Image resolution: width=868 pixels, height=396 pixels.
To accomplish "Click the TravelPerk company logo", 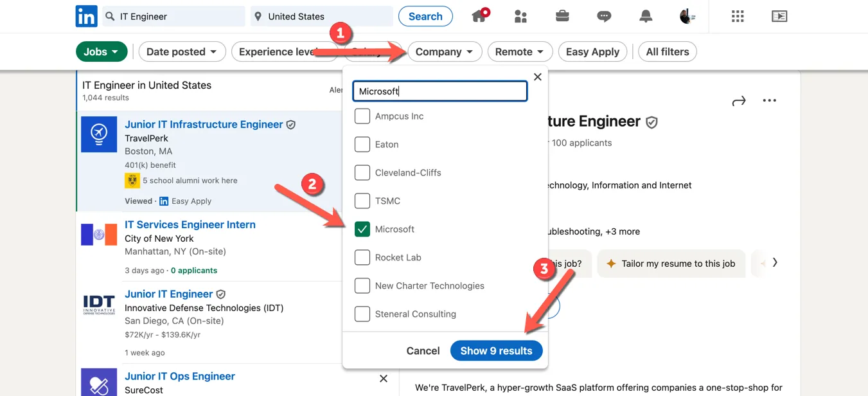I will [x=99, y=134].
